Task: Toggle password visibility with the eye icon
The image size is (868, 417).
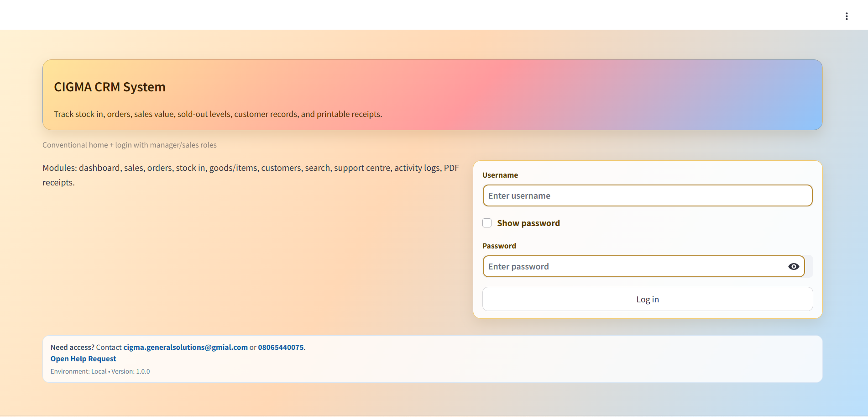Action: click(794, 266)
